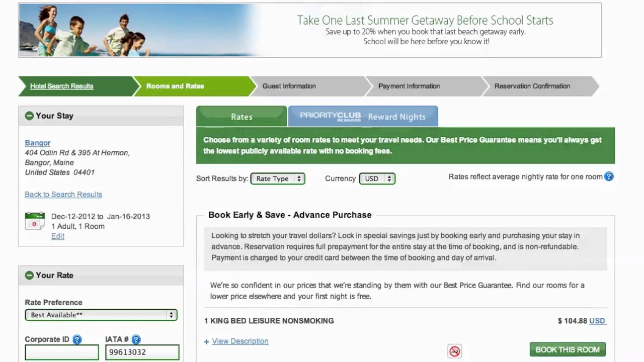Open the Currency USD dropdown

pos(377,178)
